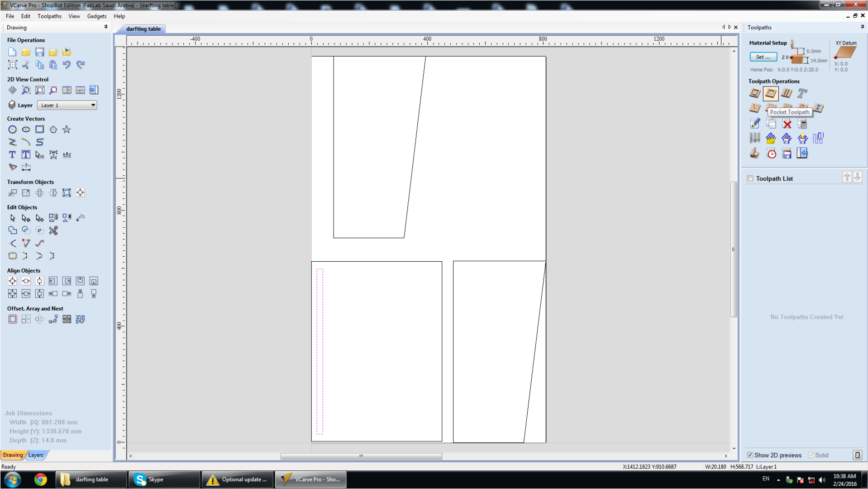Select the Draw Star tool
Screen dimensions: 868x489
67,129
